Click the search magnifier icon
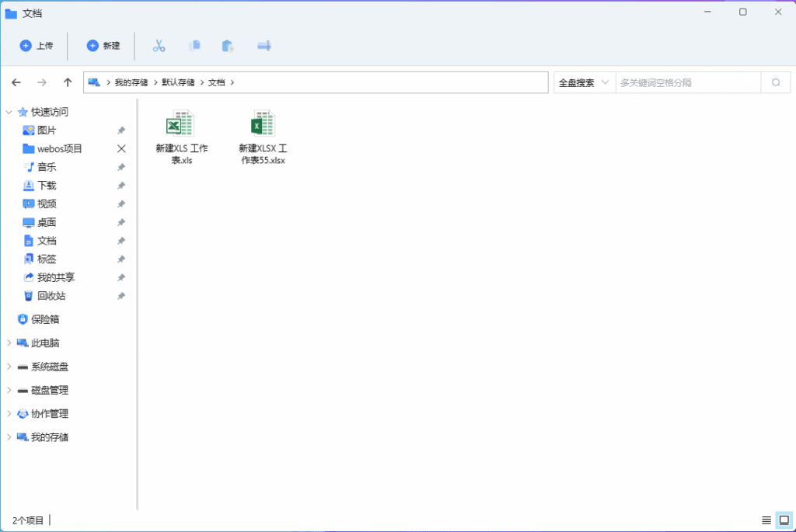 pos(776,82)
